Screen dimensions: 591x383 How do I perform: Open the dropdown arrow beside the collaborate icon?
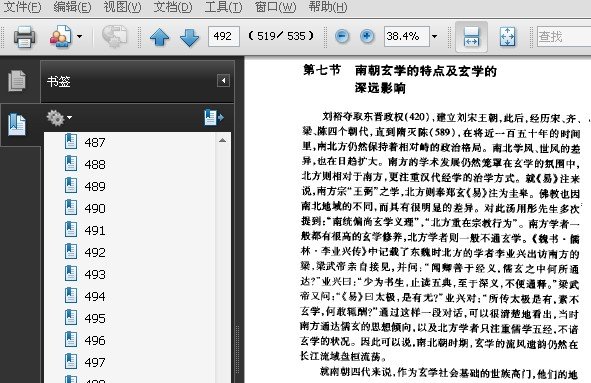[x=80, y=37]
